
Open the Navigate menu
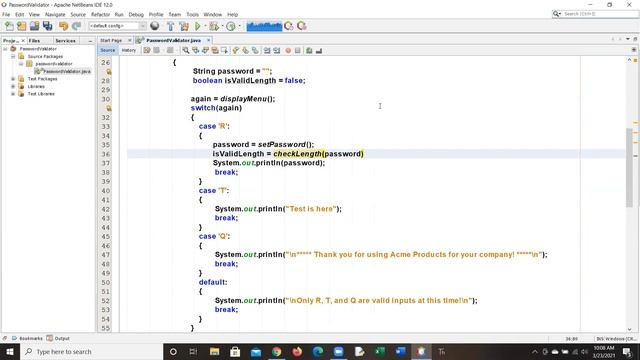pos(55,14)
